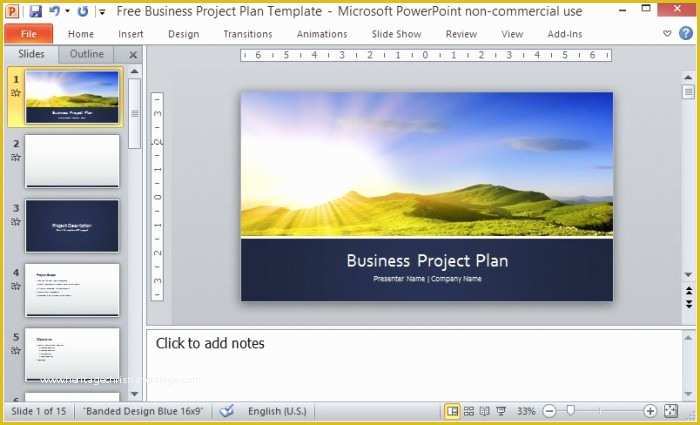The image size is (700, 425).
Task: Click the Next Slide double-arrow button
Action: coord(689,304)
